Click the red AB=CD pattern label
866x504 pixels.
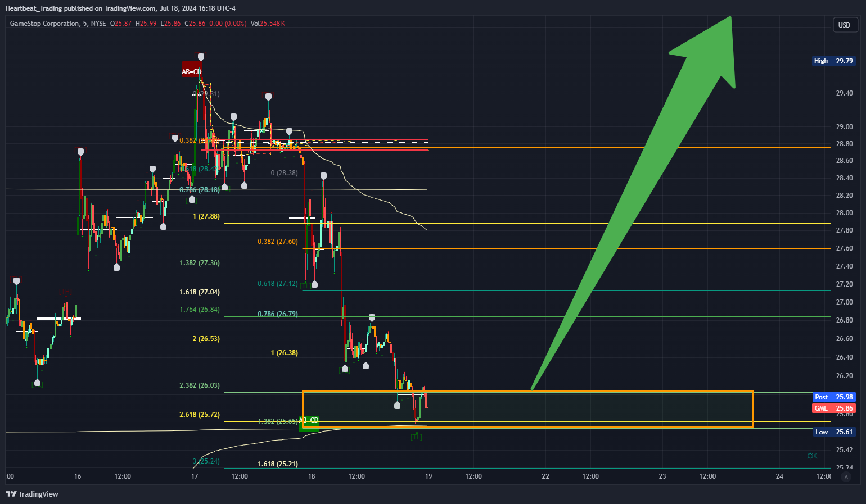(x=191, y=71)
